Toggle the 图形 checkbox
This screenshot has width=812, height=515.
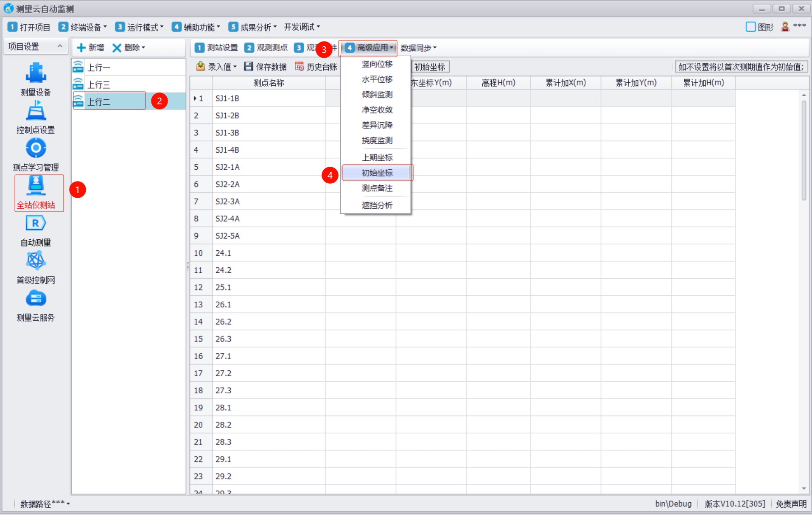750,27
